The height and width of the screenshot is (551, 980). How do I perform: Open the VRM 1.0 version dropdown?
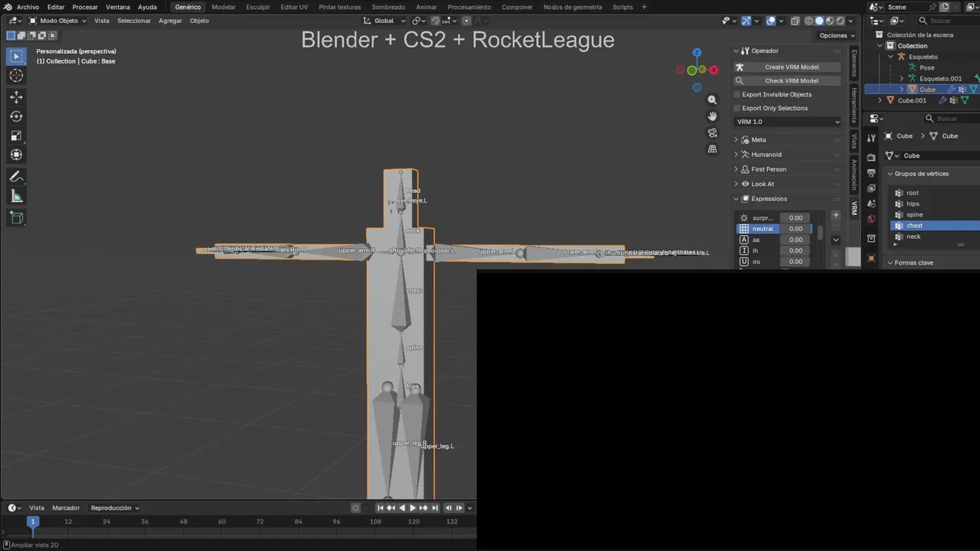coord(787,122)
